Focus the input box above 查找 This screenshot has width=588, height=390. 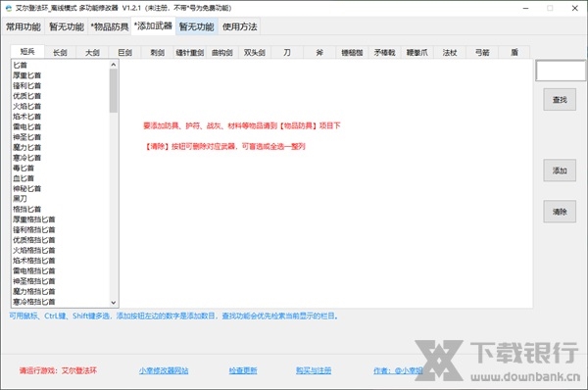(561, 71)
